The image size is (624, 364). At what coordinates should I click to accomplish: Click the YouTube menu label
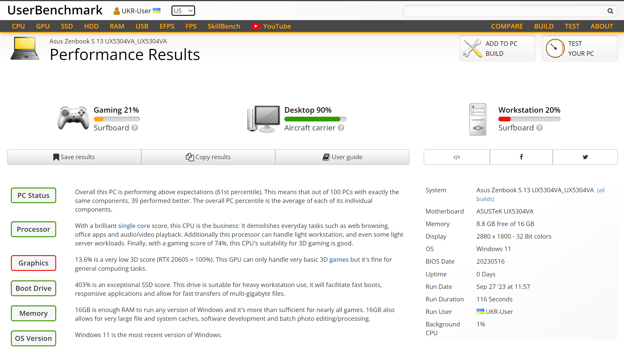coord(277,26)
